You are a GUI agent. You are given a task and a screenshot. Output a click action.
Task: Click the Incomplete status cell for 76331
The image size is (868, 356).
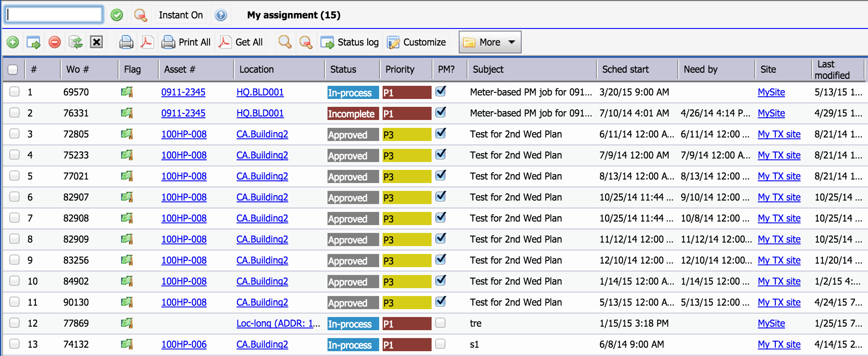coord(353,113)
